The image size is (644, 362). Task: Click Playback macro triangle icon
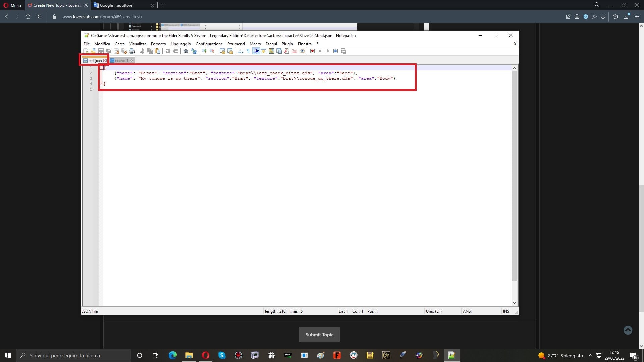328,51
